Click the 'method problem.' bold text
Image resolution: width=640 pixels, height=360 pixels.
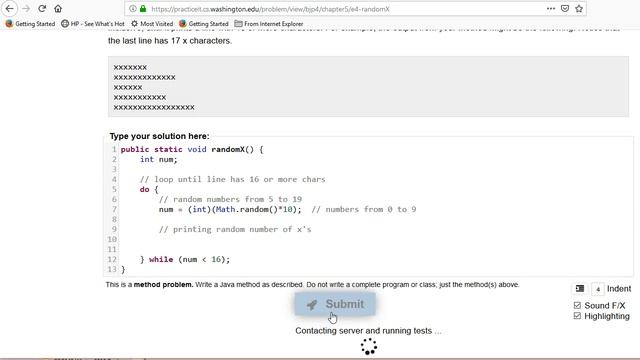coord(163,284)
